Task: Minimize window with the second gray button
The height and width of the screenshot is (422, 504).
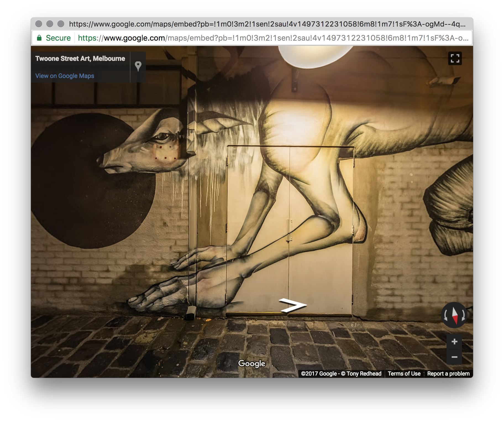Action: point(50,24)
